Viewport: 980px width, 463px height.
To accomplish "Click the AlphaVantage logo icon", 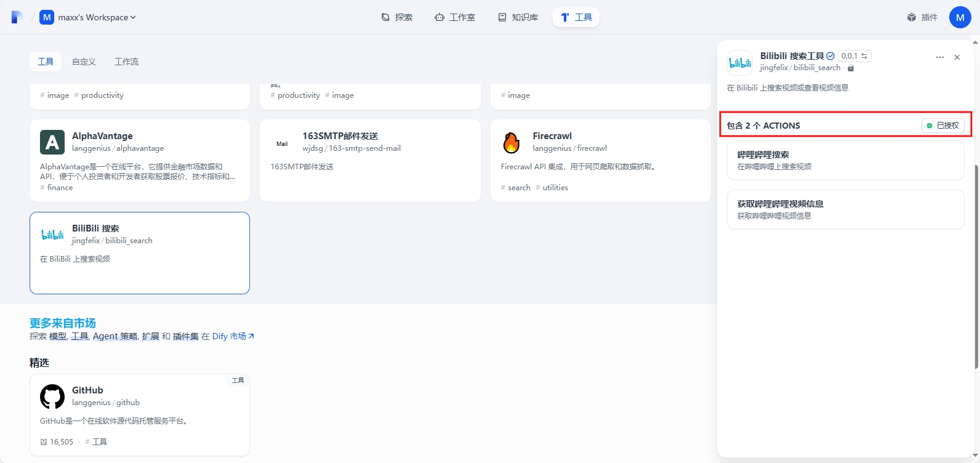I will (x=52, y=142).
